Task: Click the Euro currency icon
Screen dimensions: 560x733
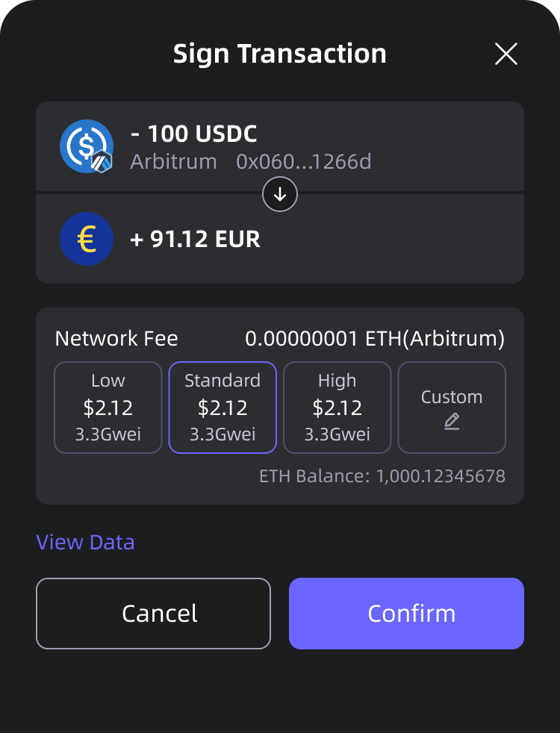Action: coord(87,239)
